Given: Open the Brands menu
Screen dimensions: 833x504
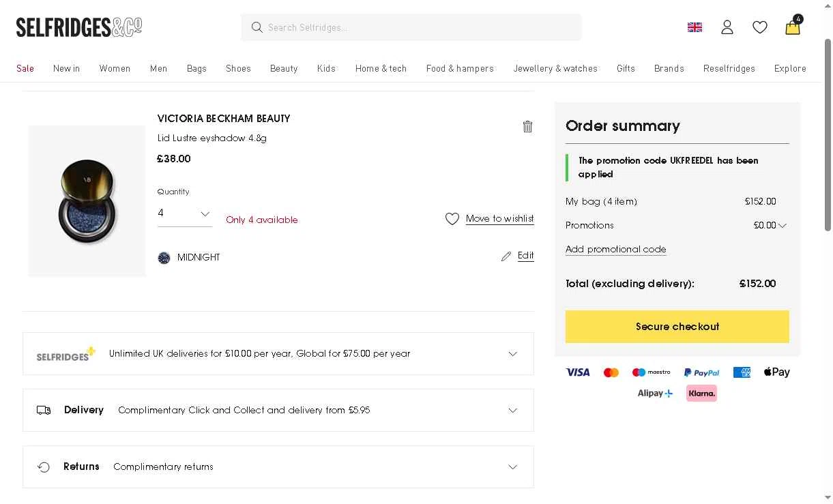Looking at the screenshot, I should [669, 68].
